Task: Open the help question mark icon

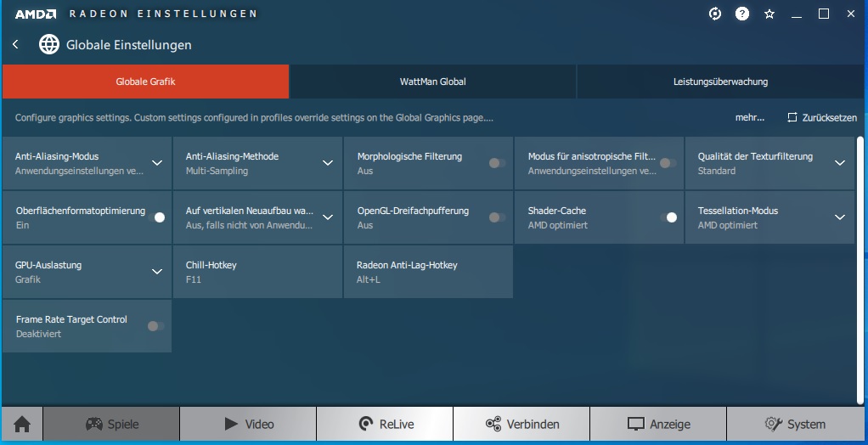Action: click(x=742, y=14)
